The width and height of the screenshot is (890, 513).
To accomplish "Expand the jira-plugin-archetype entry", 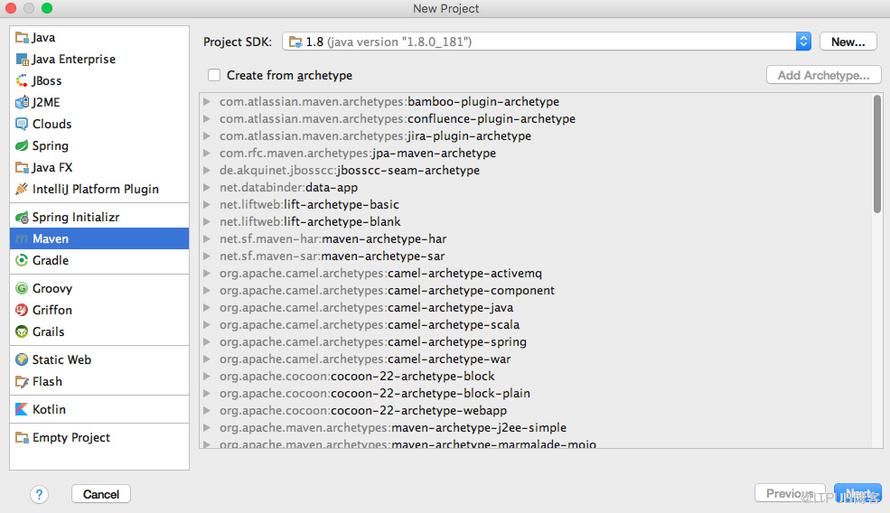I will pos(207,136).
